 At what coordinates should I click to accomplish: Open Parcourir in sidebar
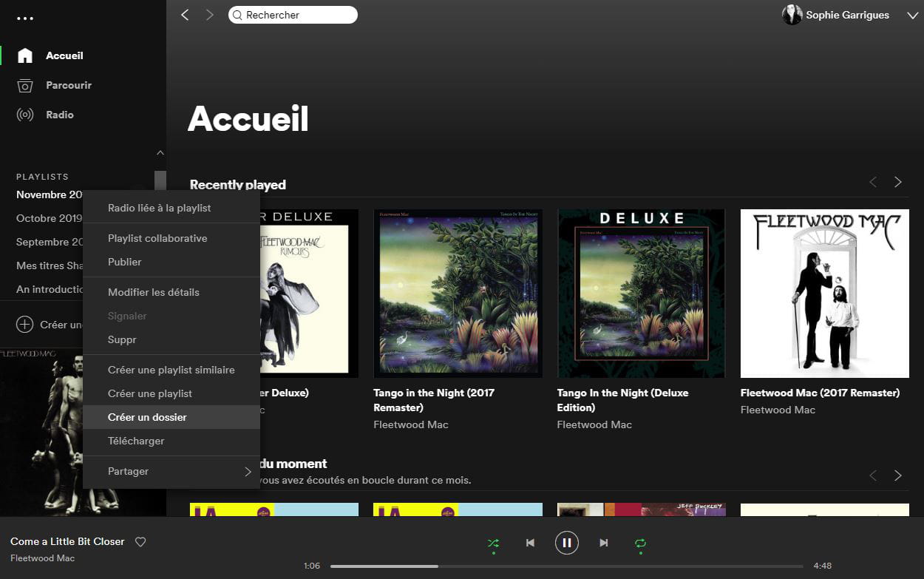click(69, 85)
